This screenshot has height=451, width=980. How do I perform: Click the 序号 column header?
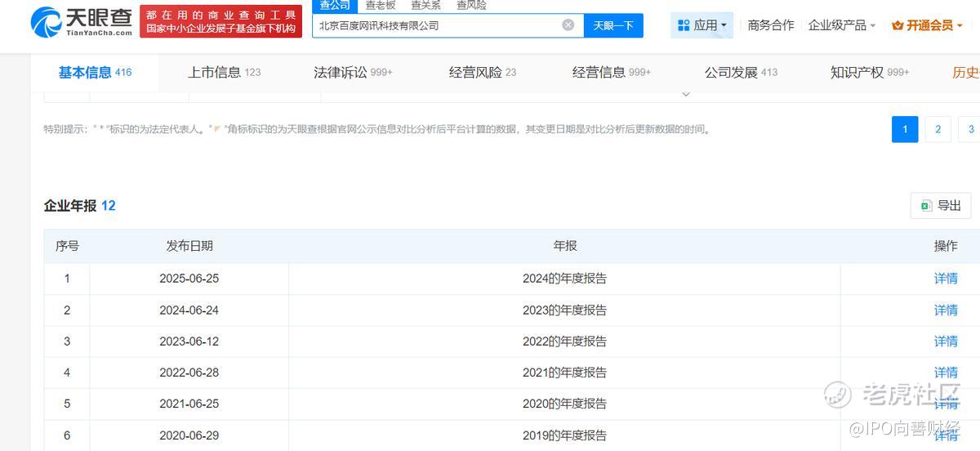(x=67, y=246)
